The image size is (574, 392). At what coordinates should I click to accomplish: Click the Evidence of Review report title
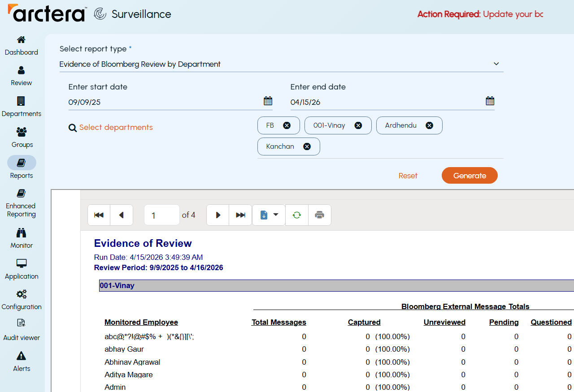[x=143, y=243]
